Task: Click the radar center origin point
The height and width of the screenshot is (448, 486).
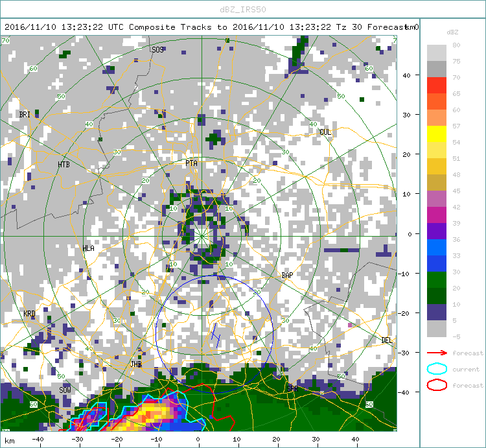Action: tap(202, 236)
